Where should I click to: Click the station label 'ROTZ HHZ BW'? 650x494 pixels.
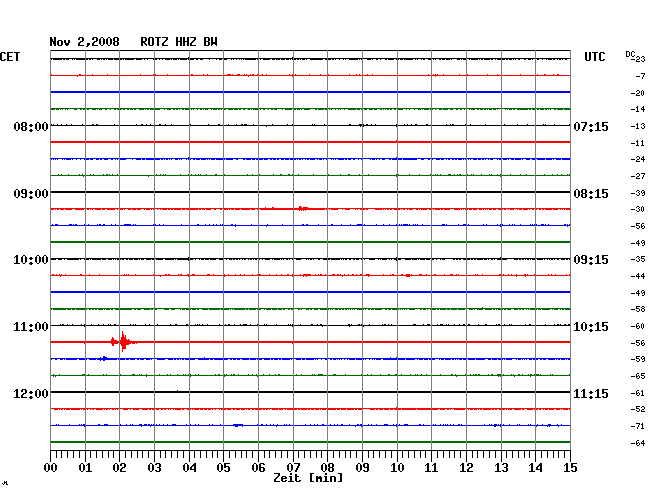179,42
